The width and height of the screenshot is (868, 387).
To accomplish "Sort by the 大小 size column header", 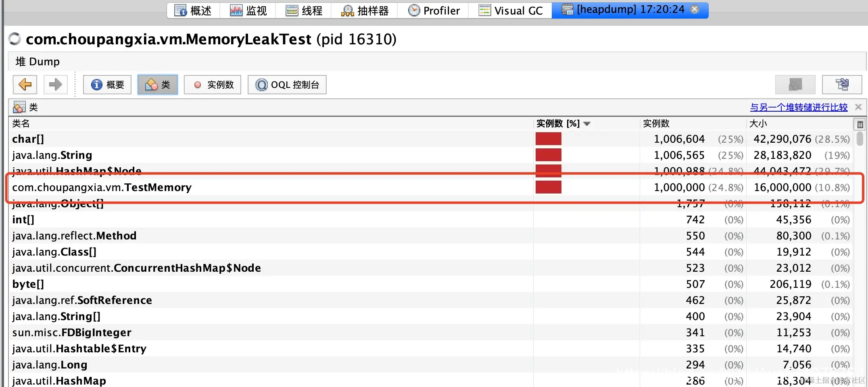I will click(799, 123).
